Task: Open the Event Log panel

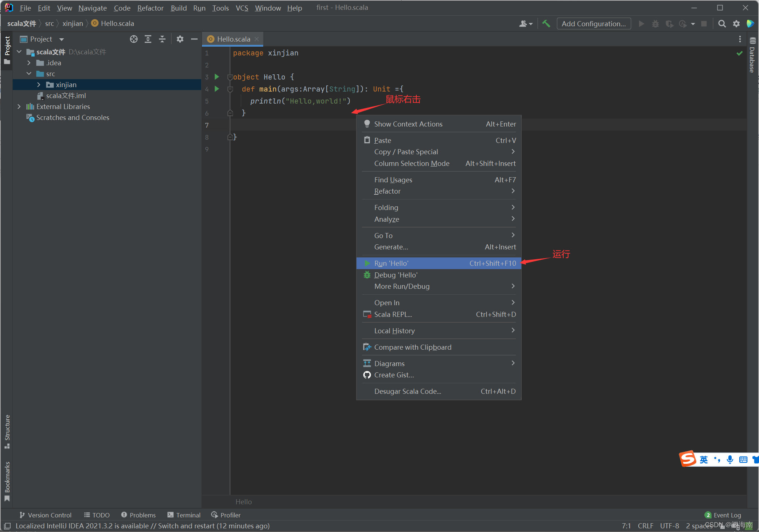Action: click(723, 515)
